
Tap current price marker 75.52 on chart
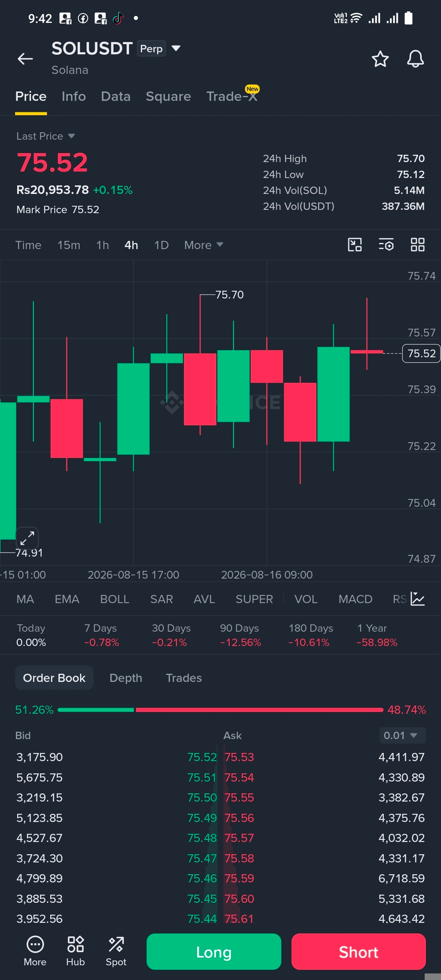(x=421, y=353)
